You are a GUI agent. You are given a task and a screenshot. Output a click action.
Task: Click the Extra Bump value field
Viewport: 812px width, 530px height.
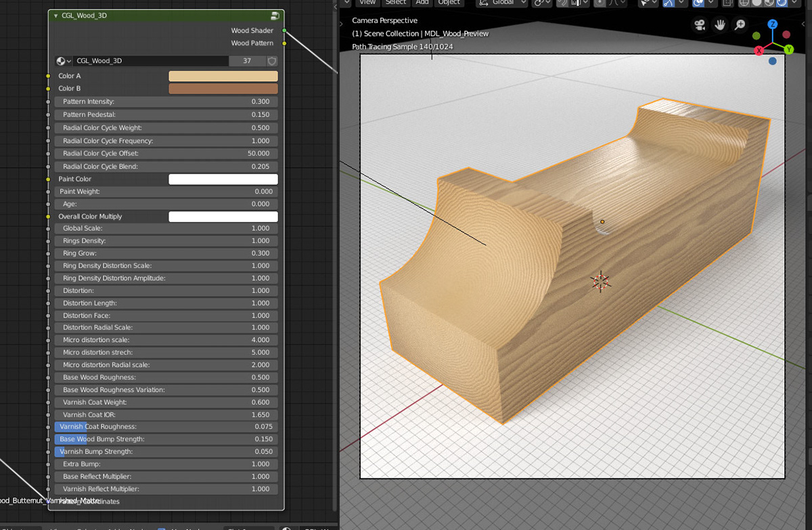tap(166, 464)
